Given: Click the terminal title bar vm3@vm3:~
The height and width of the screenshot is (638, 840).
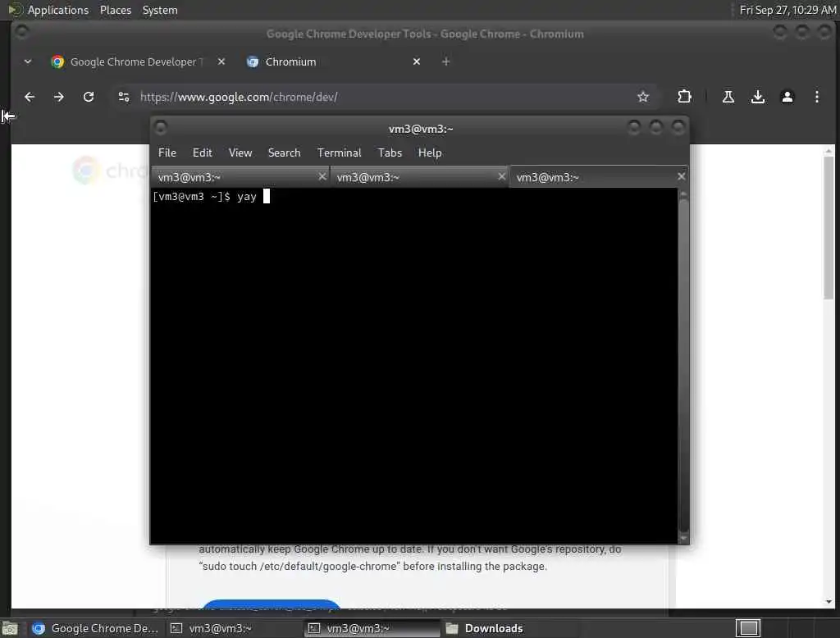Looking at the screenshot, I should pyautogui.click(x=421, y=129).
